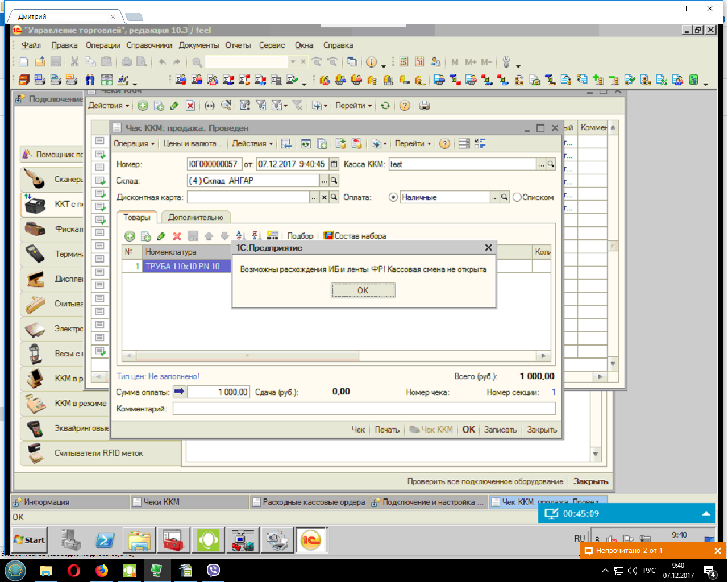Add a new document in the Чеки ККМ list
728x582 pixels.
pos(143,106)
